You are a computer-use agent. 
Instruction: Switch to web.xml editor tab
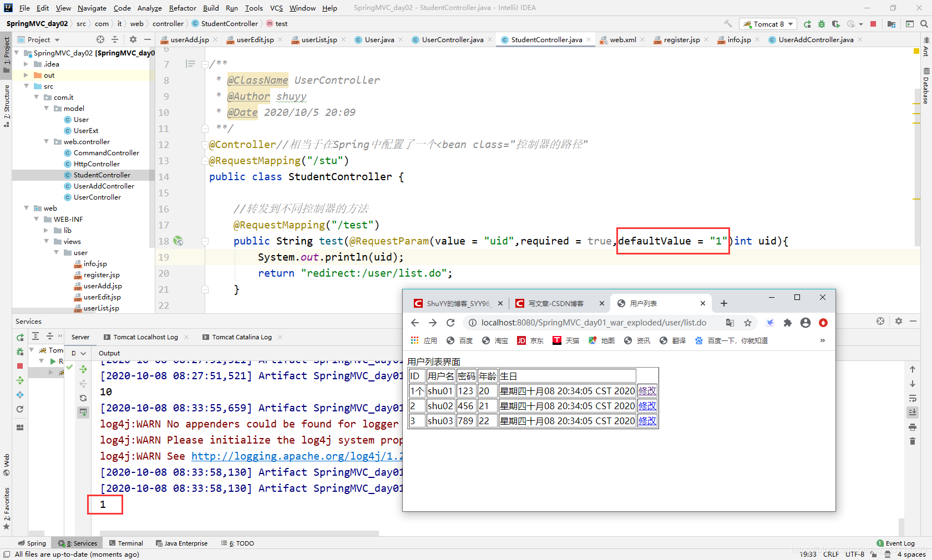pyautogui.click(x=622, y=39)
